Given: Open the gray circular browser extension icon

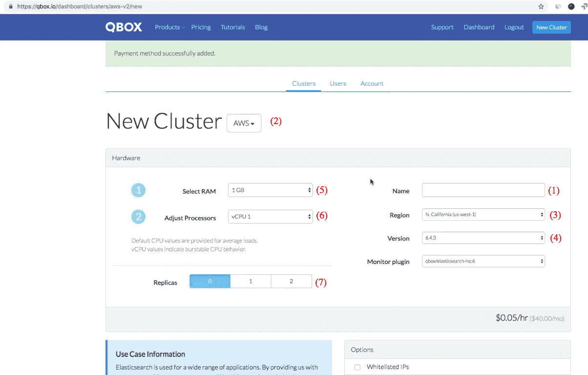Looking at the screenshot, I should [558, 7].
